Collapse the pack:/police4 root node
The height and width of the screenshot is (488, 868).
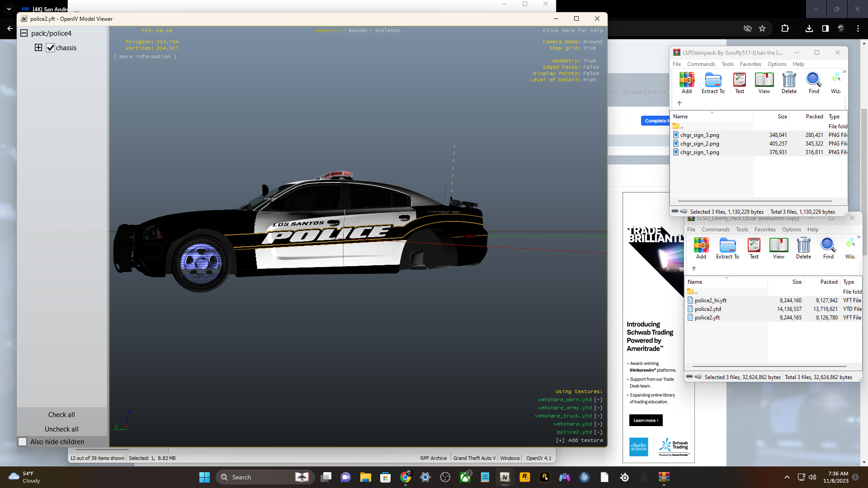click(24, 33)
